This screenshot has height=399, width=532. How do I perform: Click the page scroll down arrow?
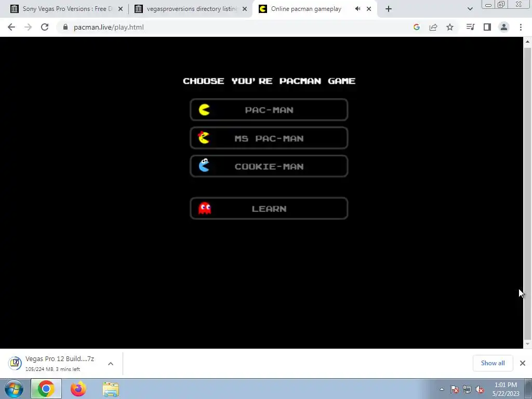pos(527,344)
